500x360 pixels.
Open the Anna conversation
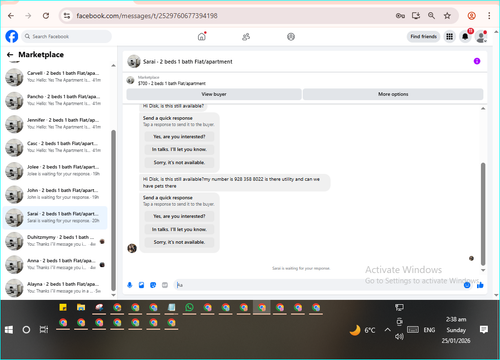click(x=55, y=264)
